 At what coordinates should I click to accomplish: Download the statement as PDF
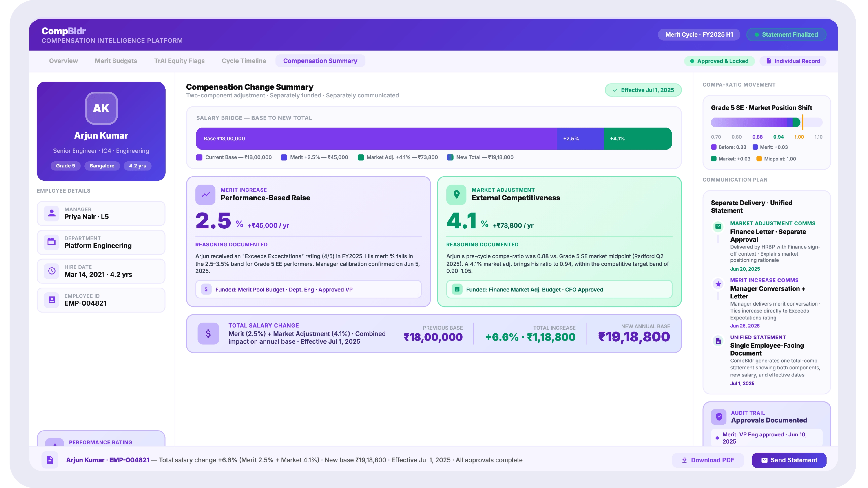pos(708,460)
